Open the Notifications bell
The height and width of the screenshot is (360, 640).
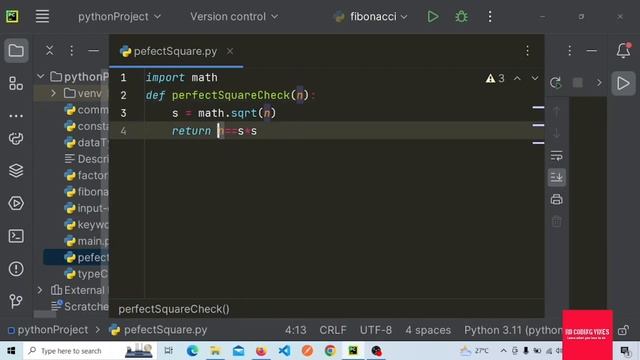[x=623, y=51]
